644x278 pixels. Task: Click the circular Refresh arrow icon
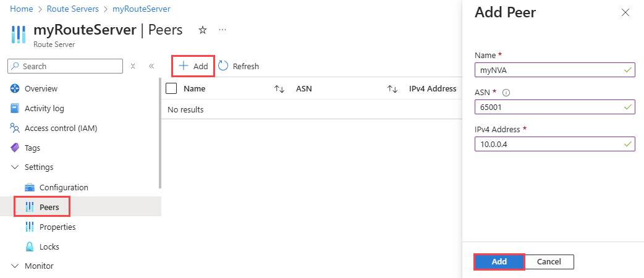pos(223,66)
